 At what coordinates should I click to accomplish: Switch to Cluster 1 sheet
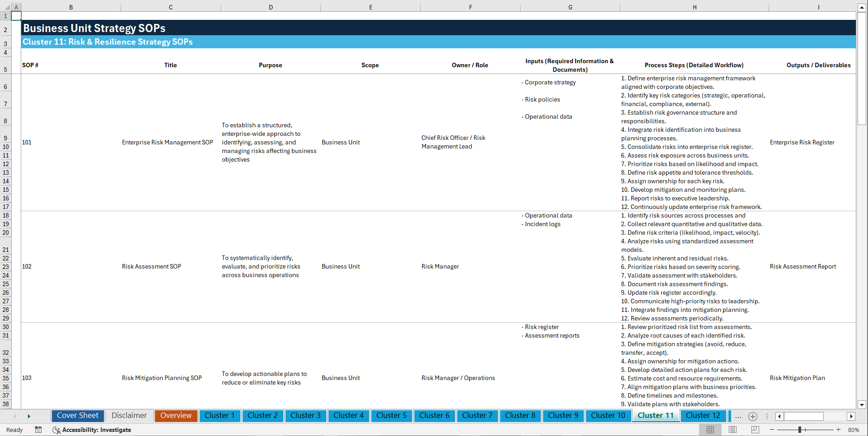point(220,416)
